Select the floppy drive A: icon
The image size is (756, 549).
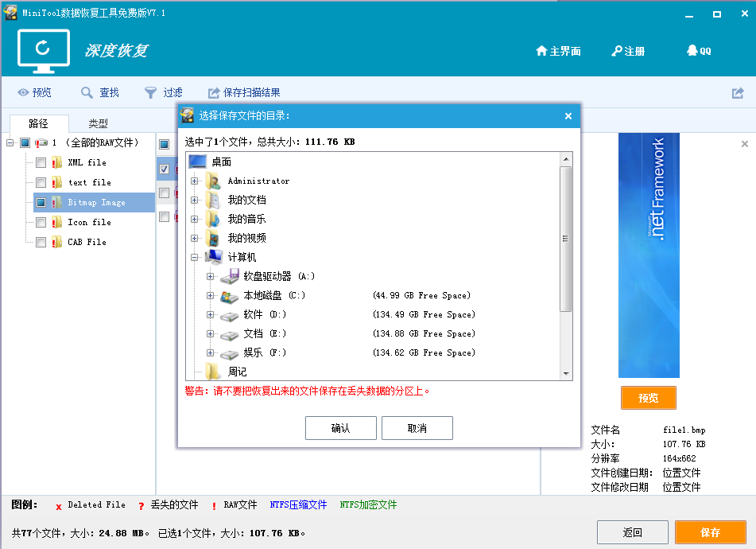230,276
